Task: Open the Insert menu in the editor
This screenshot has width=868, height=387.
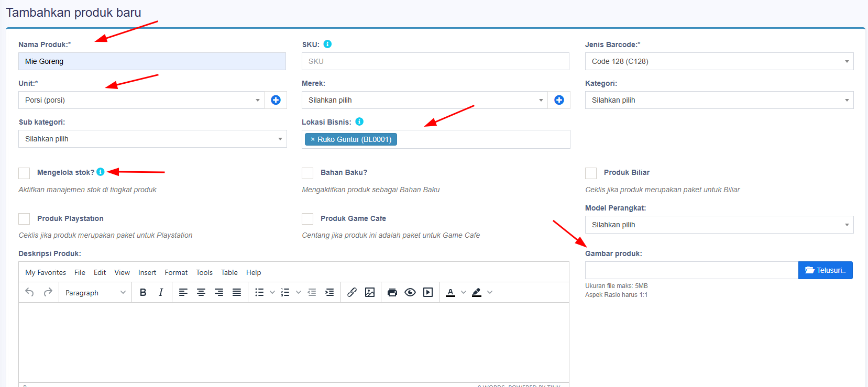Action: (x=147, y=272)
